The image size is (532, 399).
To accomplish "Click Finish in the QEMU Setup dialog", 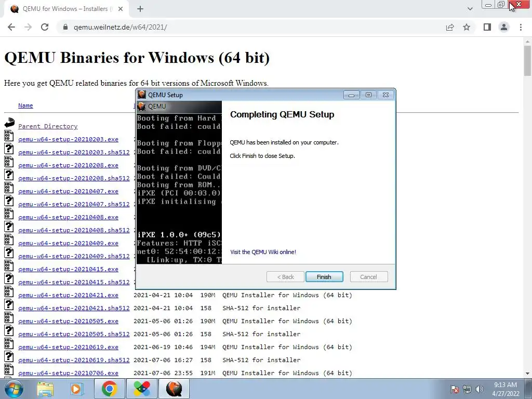I will [324, 277].
